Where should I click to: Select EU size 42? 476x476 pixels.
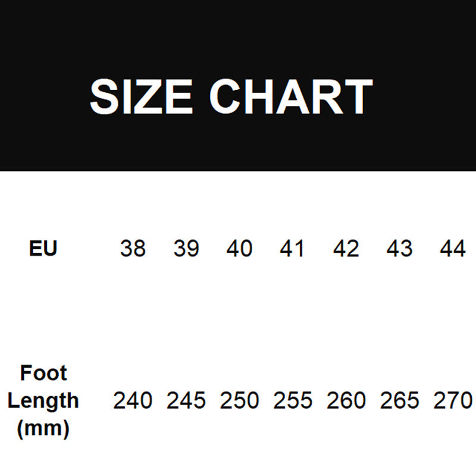346,249
